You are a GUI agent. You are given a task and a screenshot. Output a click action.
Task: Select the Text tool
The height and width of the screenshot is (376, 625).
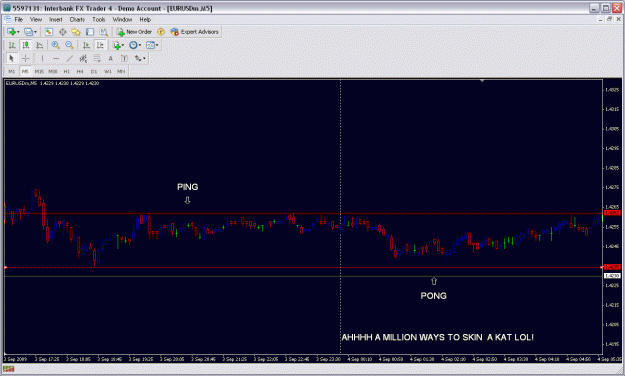click(x=110, y=59)
